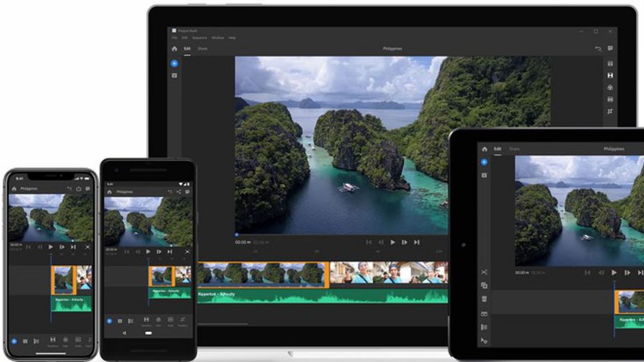Image resolution: width=644 pixels, height=362 pixels.
Task: Tap the comment icon on iPhone
Action: (x=87, y=189)
